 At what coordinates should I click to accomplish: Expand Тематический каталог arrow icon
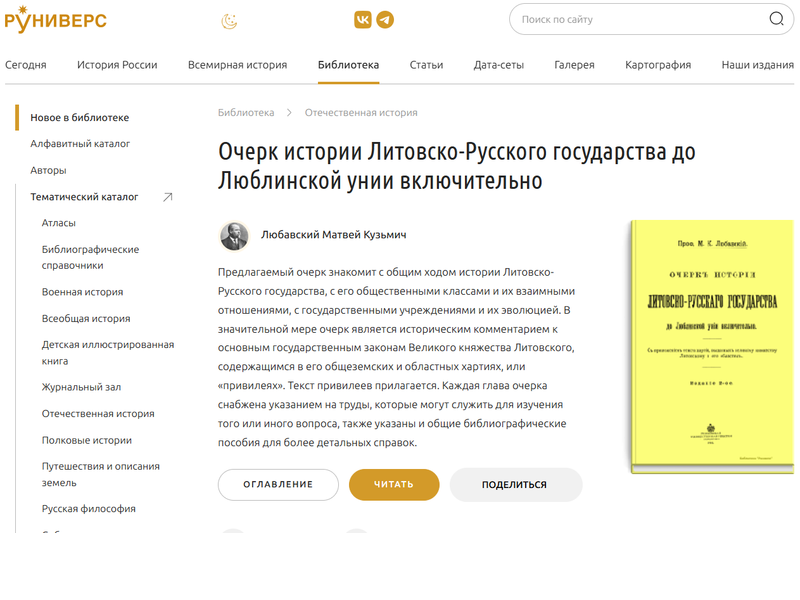point(168,197)
